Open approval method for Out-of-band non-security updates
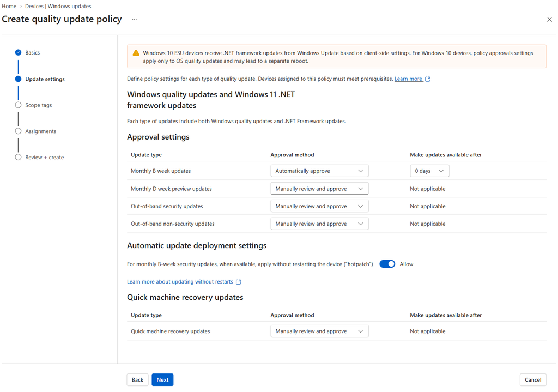The image size is (558, 392). pos(319,224)
